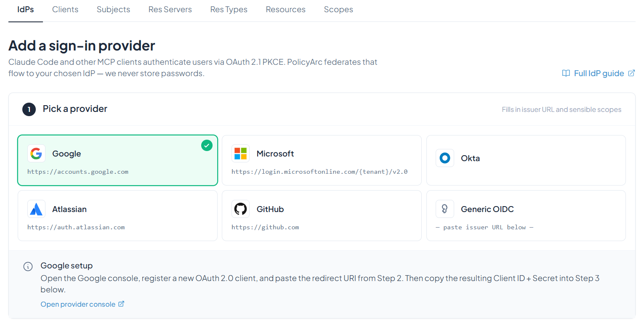Click the Microsoft logo icon
This screenshot has height=321, width=644.
coord(240,154)
